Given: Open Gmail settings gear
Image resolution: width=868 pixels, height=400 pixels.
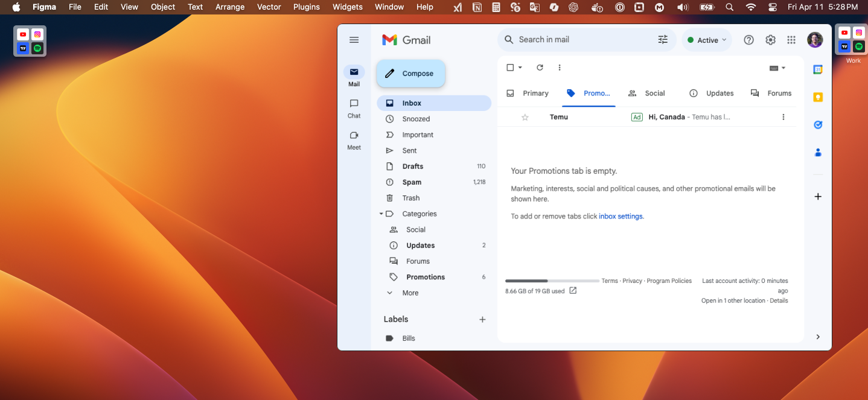Looking at the screenshot, I should point(770,40).
